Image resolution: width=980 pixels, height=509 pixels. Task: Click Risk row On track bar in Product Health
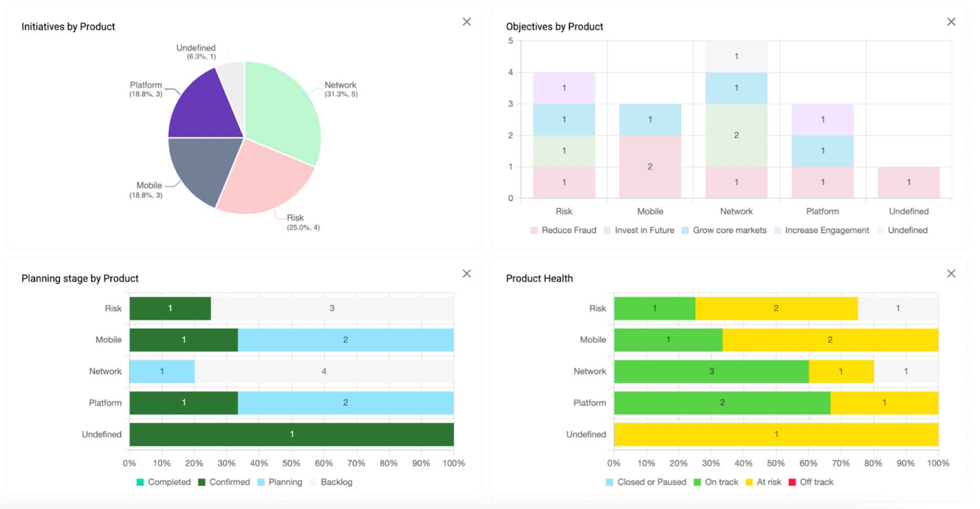pyautogui.click(x=654, y=309)
